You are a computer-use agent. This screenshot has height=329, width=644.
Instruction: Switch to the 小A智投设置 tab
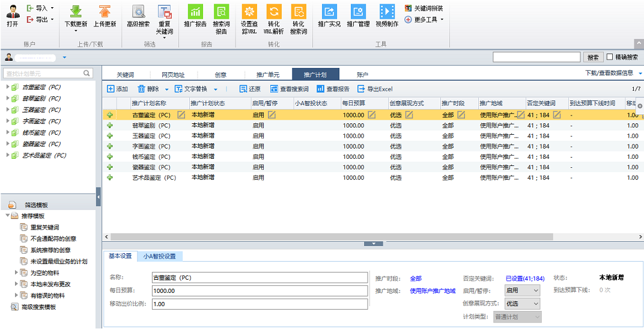[x=159, y=256]
